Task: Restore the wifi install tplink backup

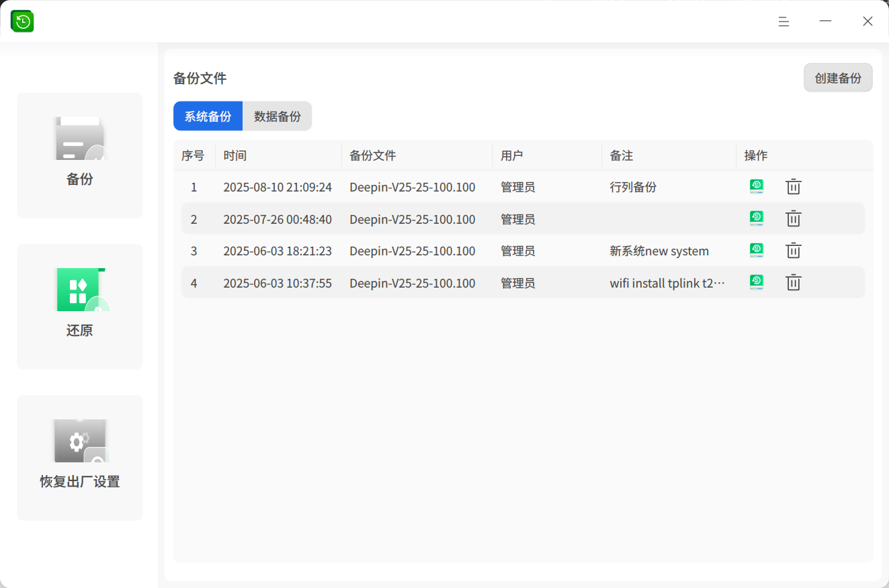Action: (757, 282)
